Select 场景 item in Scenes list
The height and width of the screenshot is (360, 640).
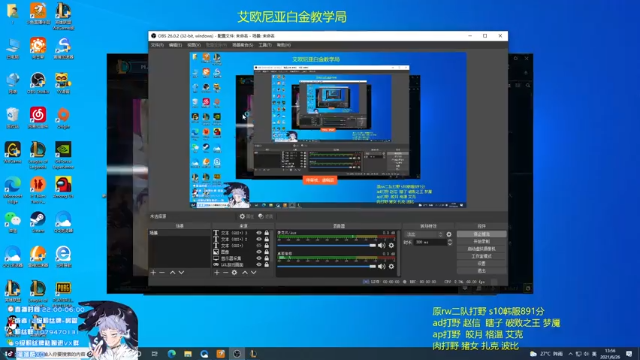tap(180, 233)
